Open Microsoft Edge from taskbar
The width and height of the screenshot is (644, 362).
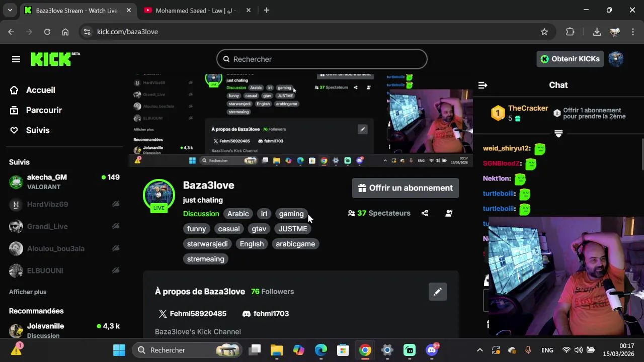pos(321,350)
